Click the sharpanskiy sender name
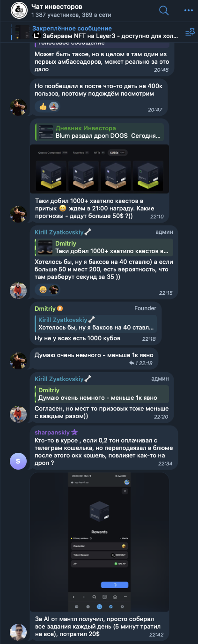The height and width of the screenshot is (644, 198). (x=52, y=432)
